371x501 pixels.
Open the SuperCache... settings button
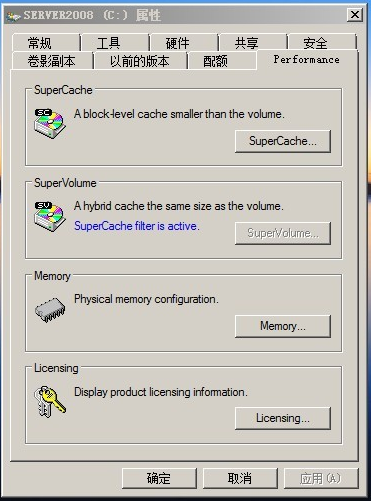(x=283, y=141)
